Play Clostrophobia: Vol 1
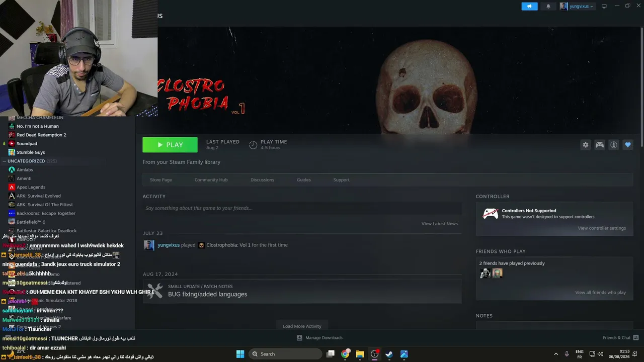644x362 pixels. (x=170, y=145)
